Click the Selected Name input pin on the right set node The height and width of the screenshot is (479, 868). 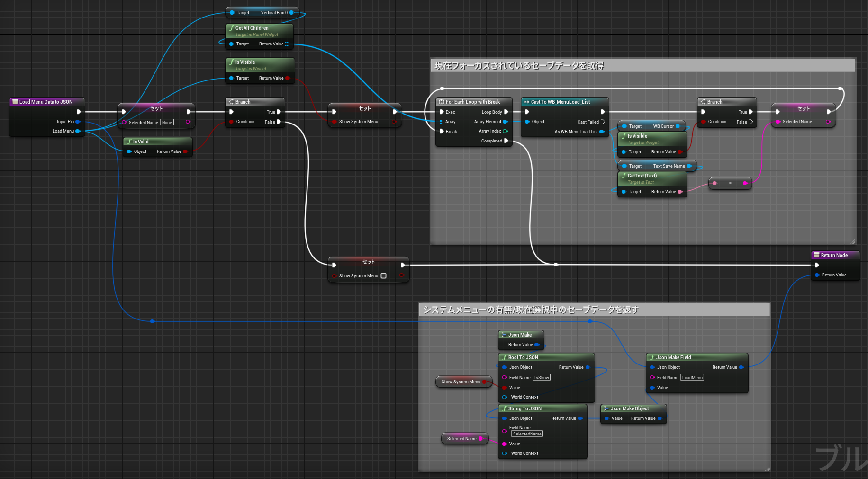click(x=778, y=122)
